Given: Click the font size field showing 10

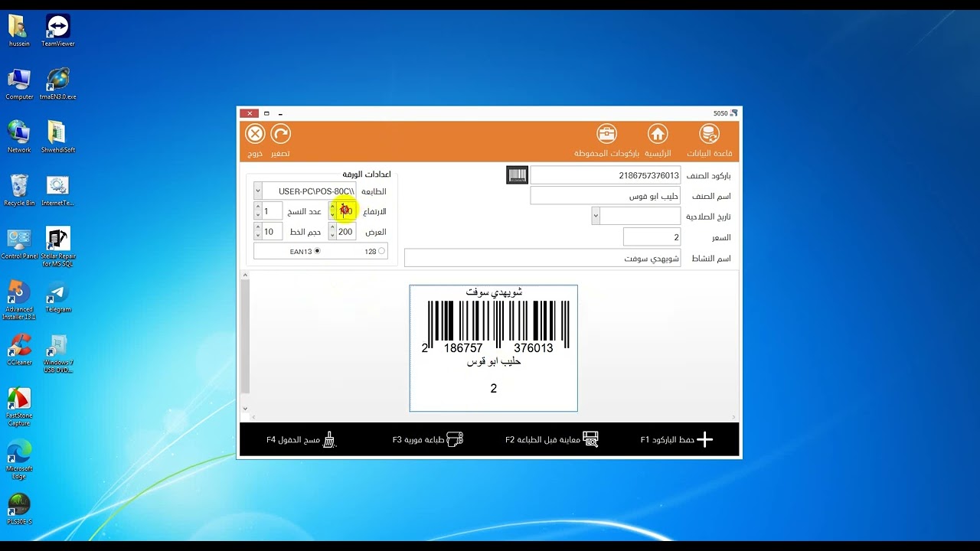Looking at the screenshot, I should 272,231.
